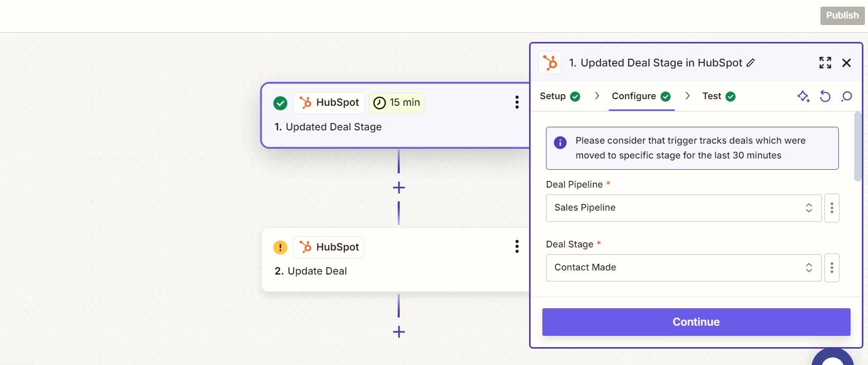
Task: Switch to the Setup tab
Action: point(560,96)
